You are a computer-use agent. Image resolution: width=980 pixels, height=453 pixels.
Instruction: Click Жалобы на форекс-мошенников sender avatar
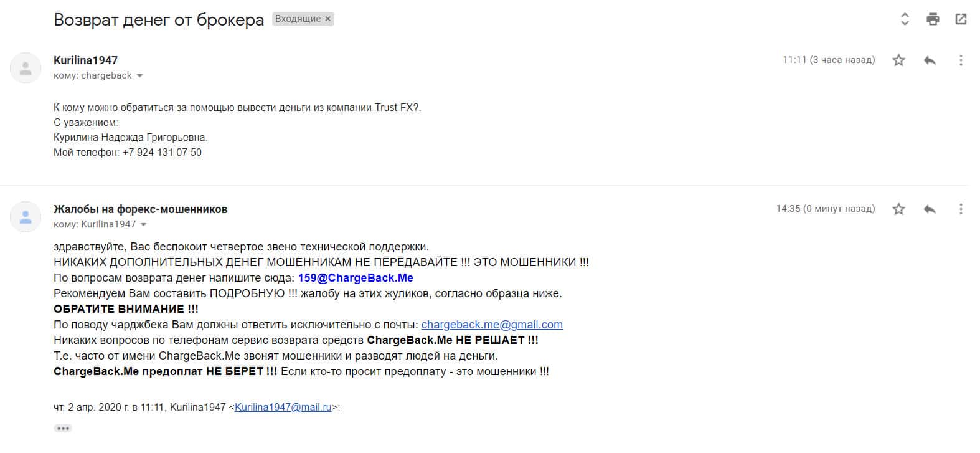tap(26, 217)
